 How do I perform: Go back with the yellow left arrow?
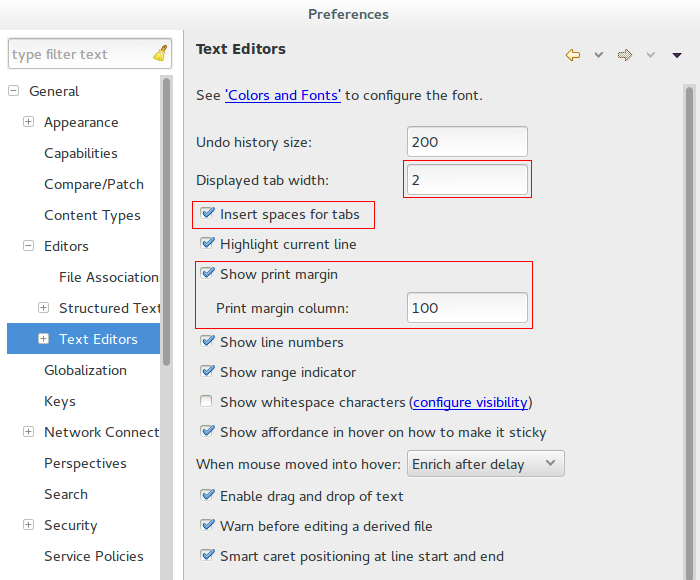[573, 55]
